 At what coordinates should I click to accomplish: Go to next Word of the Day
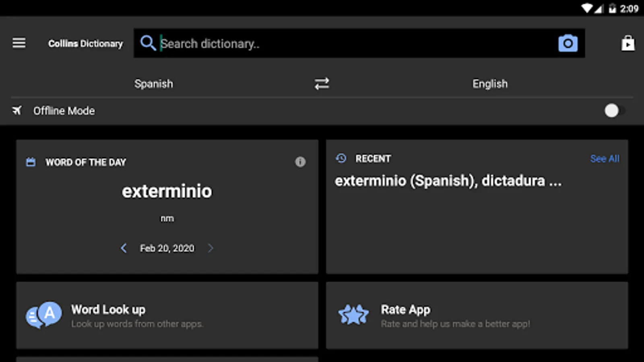click(210, 248)
